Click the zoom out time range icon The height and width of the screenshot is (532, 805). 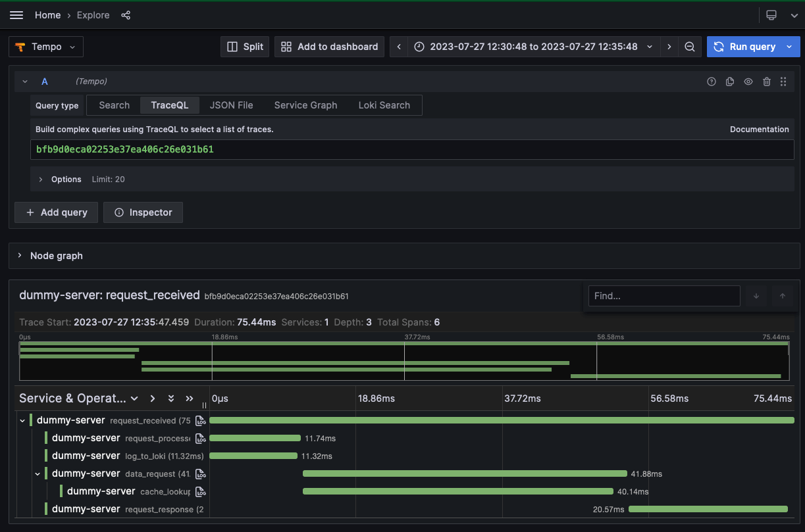pyautogui.click(x=689, y=47)
